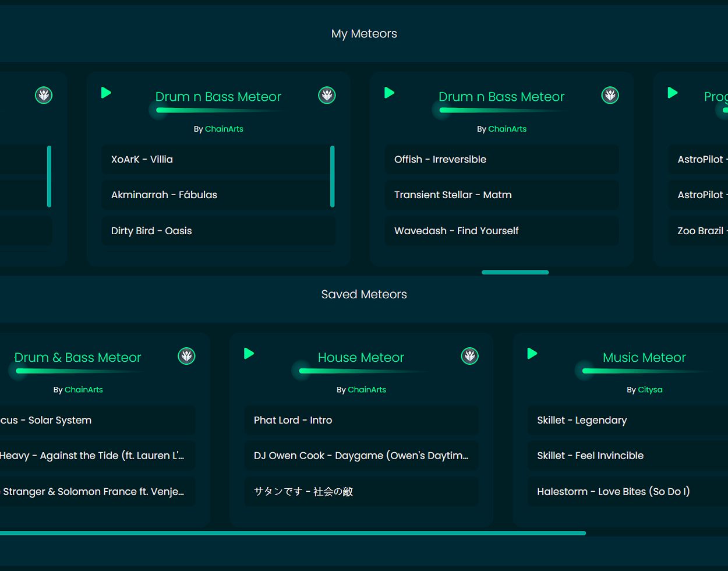Click the lotus icon on the card with Dirty Bird track

point(327,95)
